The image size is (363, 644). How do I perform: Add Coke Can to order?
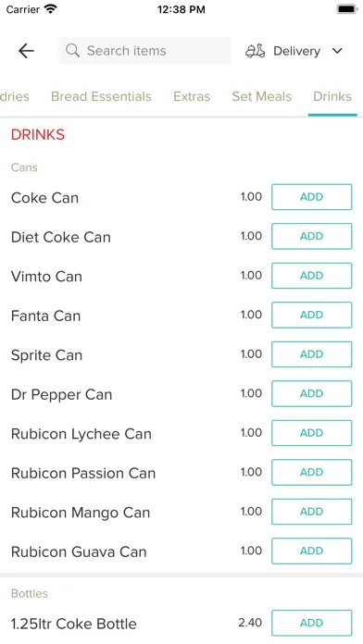(x=312, y=197)
